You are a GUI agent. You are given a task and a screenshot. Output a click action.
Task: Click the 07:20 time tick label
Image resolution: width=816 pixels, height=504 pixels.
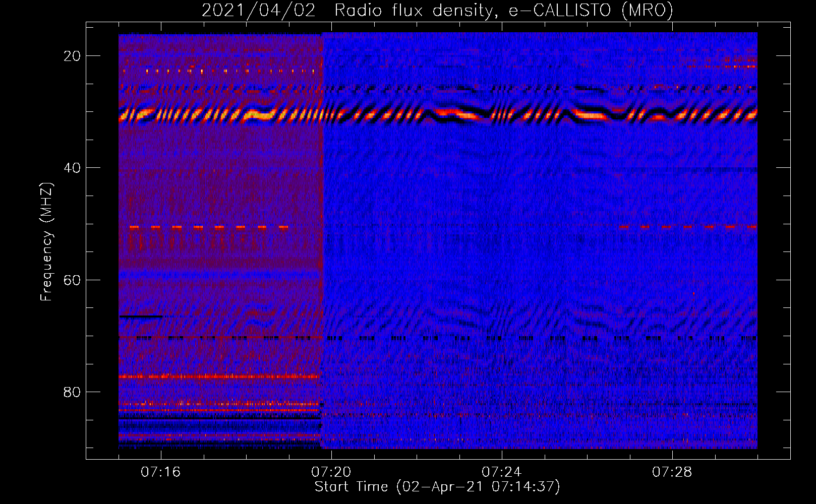coord(331,472)
